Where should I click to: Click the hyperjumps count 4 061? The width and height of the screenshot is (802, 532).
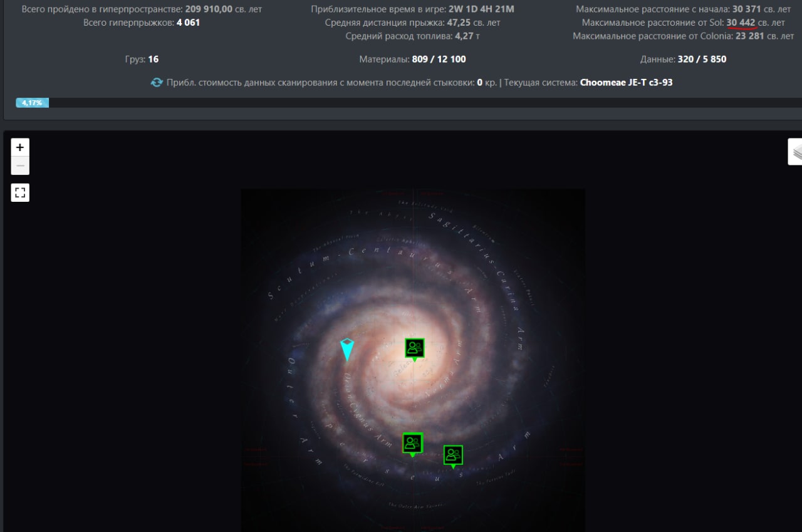click(189, 23)
